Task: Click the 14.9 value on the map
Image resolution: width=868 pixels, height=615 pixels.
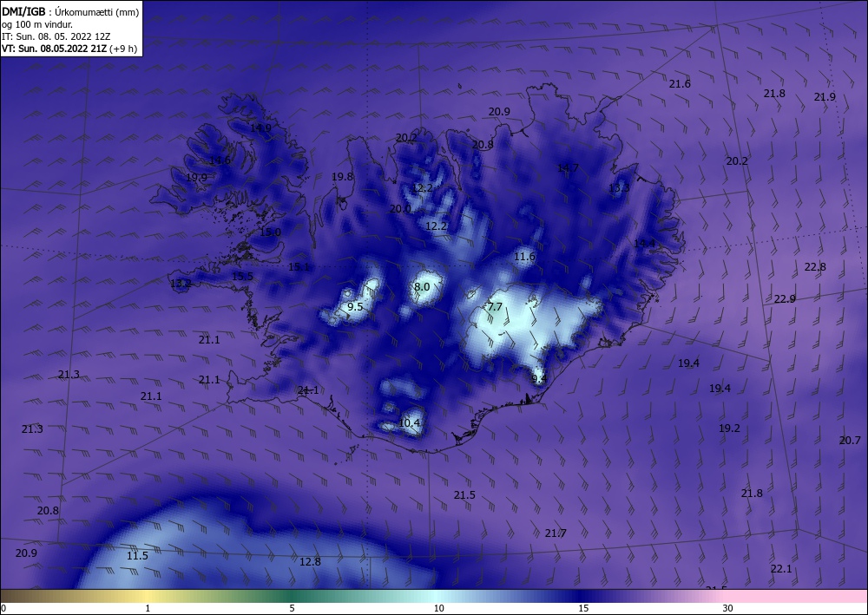Action: (x=260, y=128)
